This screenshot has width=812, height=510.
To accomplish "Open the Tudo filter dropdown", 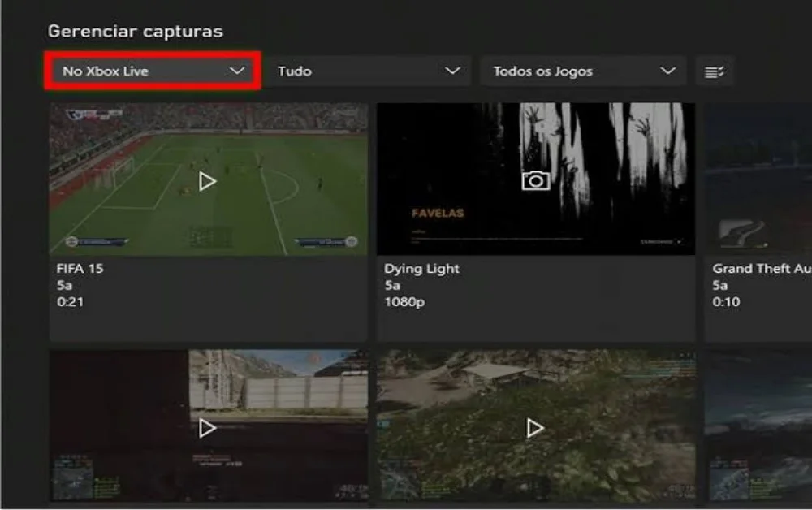I will click(368, 71).
